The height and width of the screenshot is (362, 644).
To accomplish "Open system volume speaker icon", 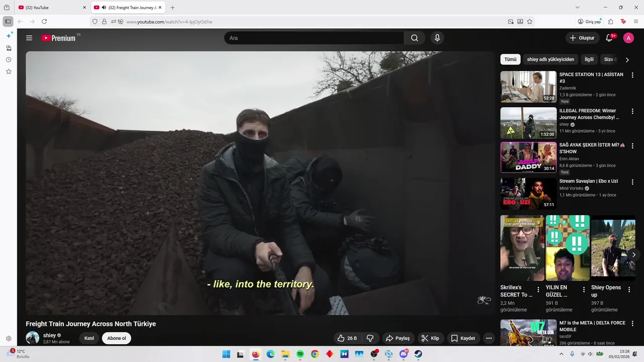I will 590,354.
